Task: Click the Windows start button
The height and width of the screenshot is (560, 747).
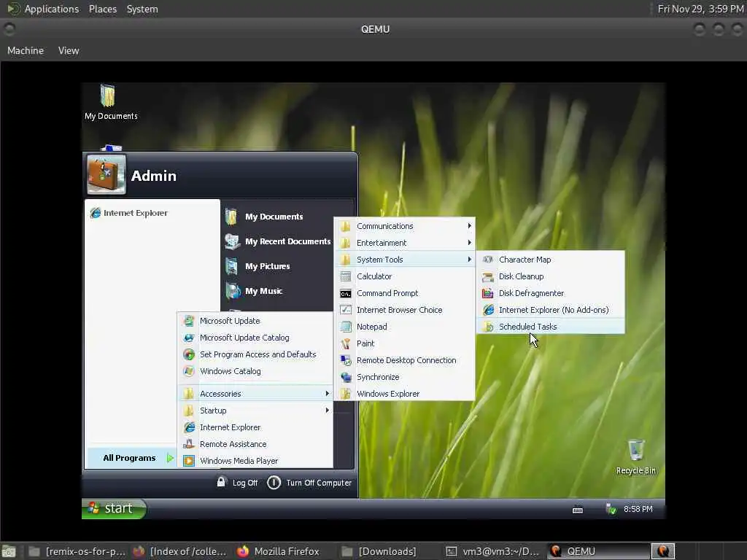Action: click(114, 508)
